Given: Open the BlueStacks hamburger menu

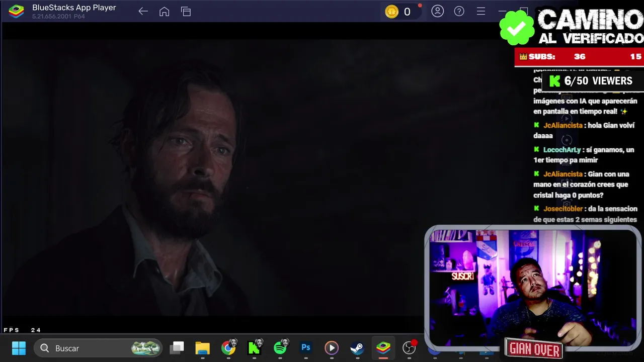Looking at the screenshot, I should [x=480, y=11].
